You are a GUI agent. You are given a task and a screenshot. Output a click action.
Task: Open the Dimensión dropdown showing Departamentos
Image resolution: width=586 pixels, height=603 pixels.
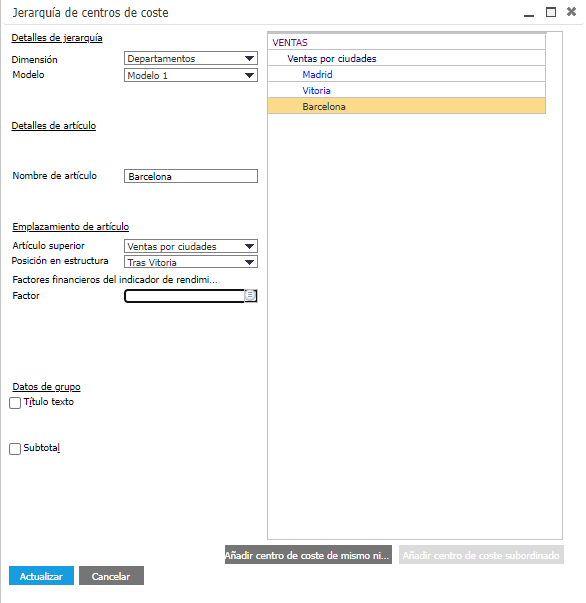pos(191,58)
